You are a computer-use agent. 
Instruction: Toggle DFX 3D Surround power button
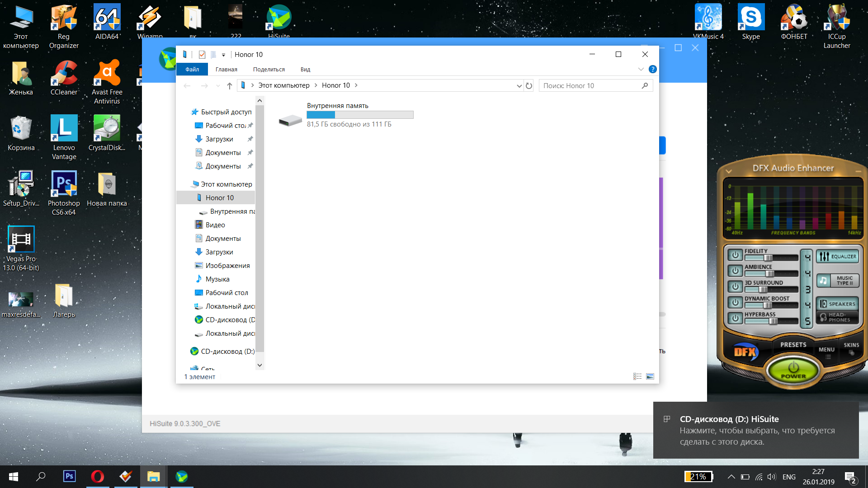point(735,286)
